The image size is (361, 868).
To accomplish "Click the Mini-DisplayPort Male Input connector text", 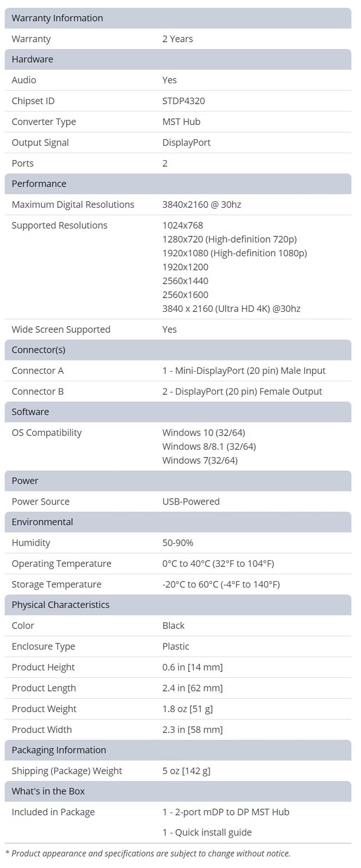I will coord(244,370).
